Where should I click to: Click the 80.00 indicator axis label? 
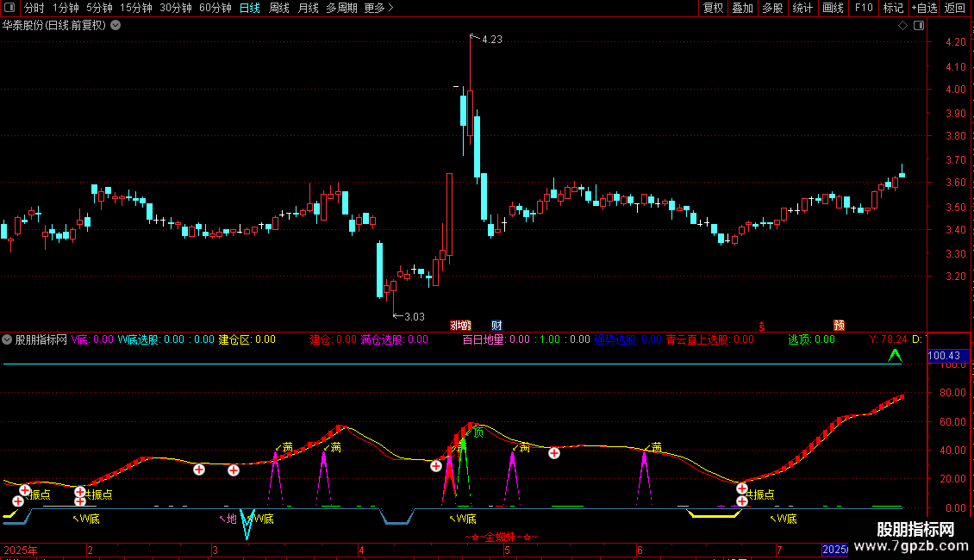(952, 393)
